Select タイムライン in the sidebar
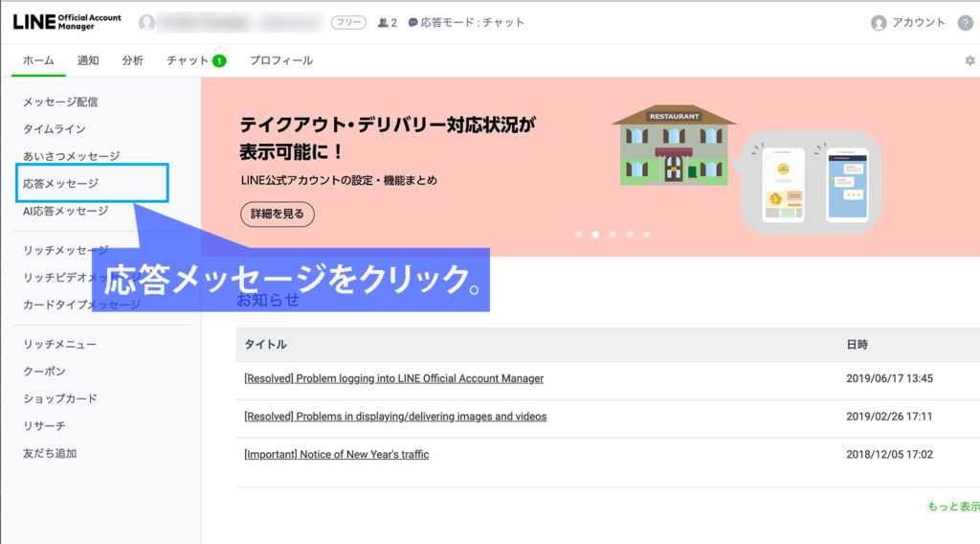The width and height of the screenshot is (980, 544). pyautogui.click(x=55, y=128)
